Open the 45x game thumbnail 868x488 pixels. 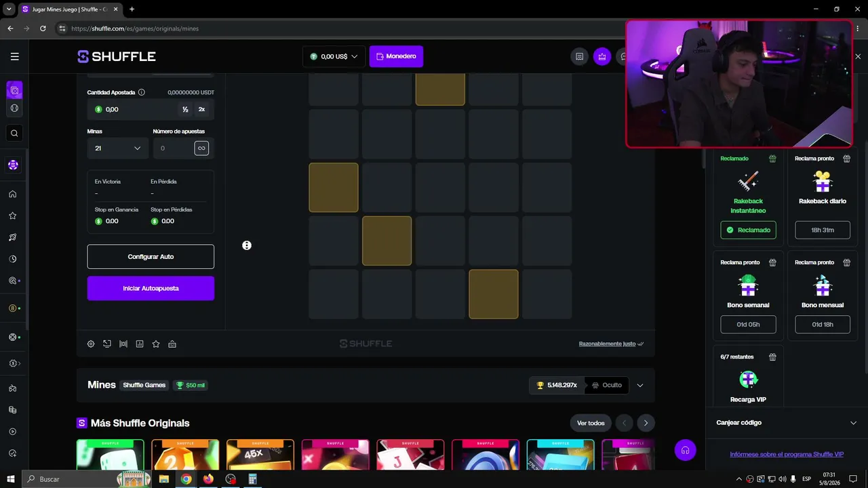260,455
